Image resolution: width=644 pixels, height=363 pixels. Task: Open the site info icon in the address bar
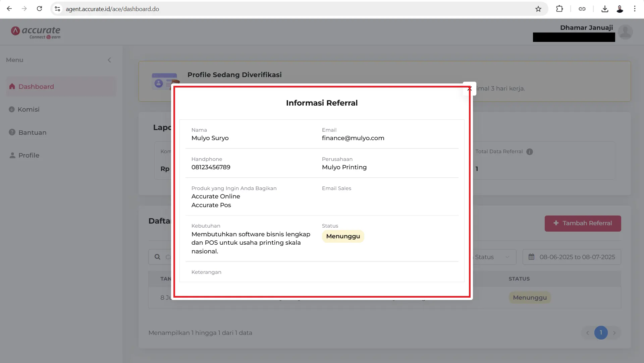pyautogui.click(x=57, y=9)
